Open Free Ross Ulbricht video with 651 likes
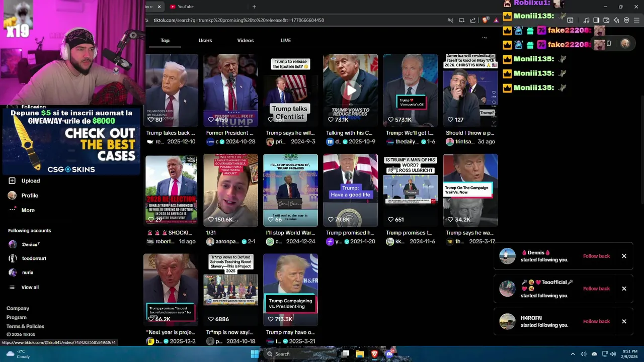The width and height of the screenshot is (644, 362). pos(411,190)
